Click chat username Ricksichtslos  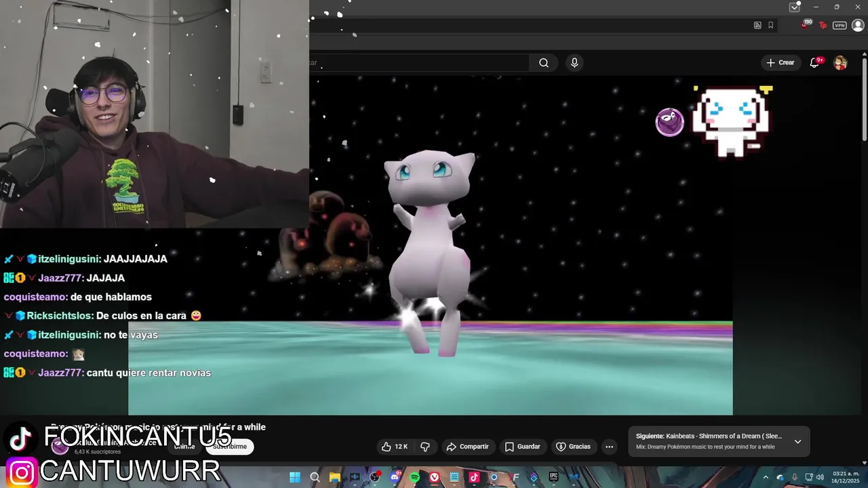(x=60, y=316)
